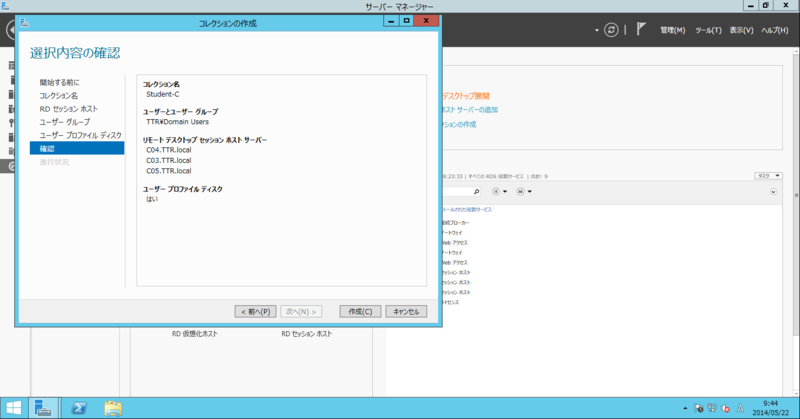
Task: Click the RD 仮想化ホスト label
Action: tap(195, 334)
